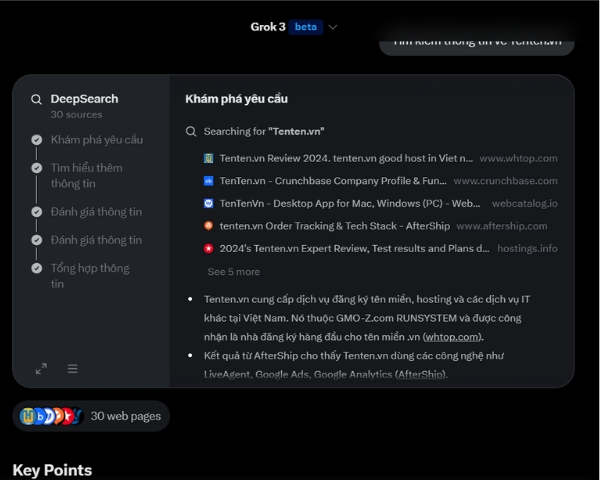Click the webcatalog favicon icon

tap(209, 203)
